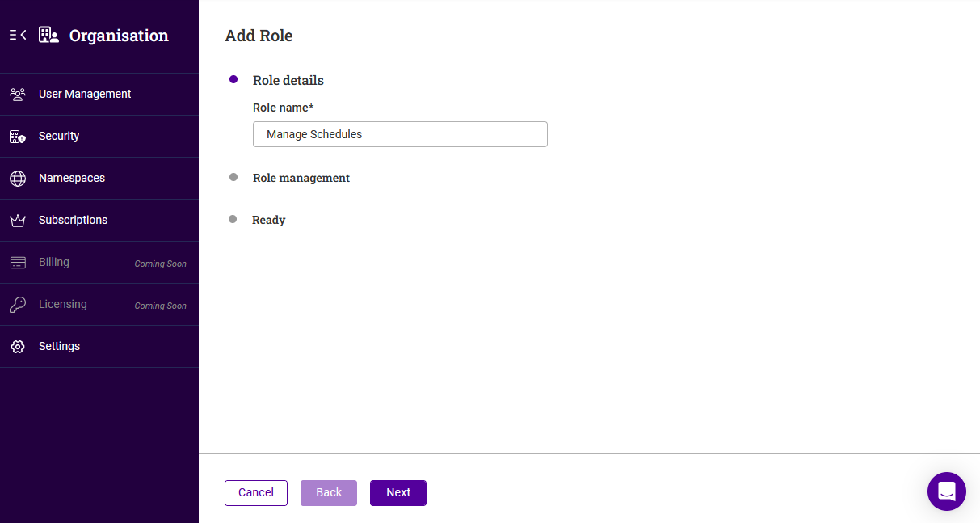Click the Licensing key icon
Screen dimensions: 980x523
18,304
